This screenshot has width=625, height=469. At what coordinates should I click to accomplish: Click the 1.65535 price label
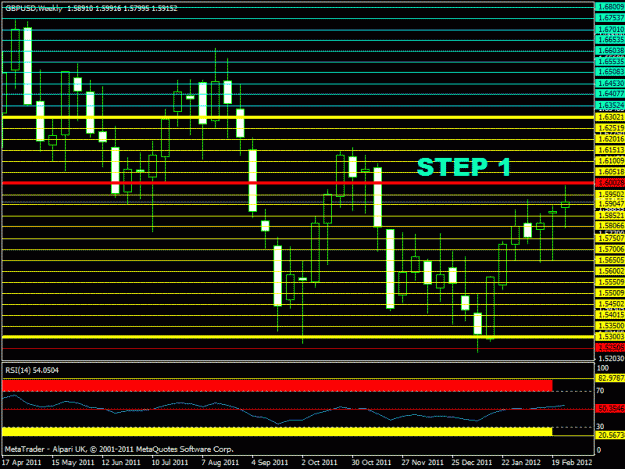click(610, 62)
